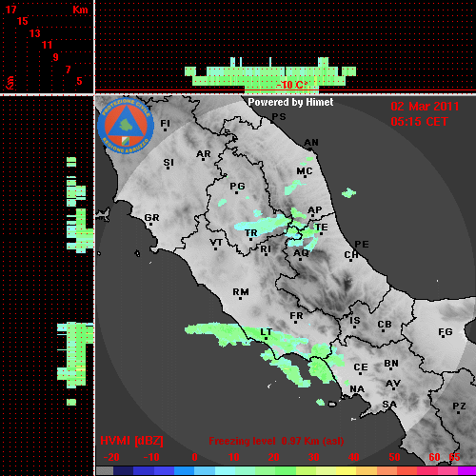This screenshot has height=476, width=476.
Task: Click the FI city label
Action: pyautogui.click(x=165, y=123)
